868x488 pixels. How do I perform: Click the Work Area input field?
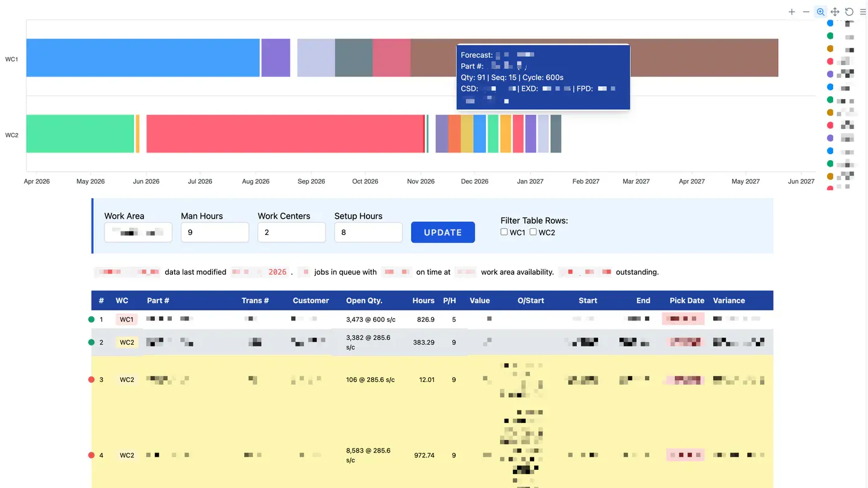[x=138, y=233]
